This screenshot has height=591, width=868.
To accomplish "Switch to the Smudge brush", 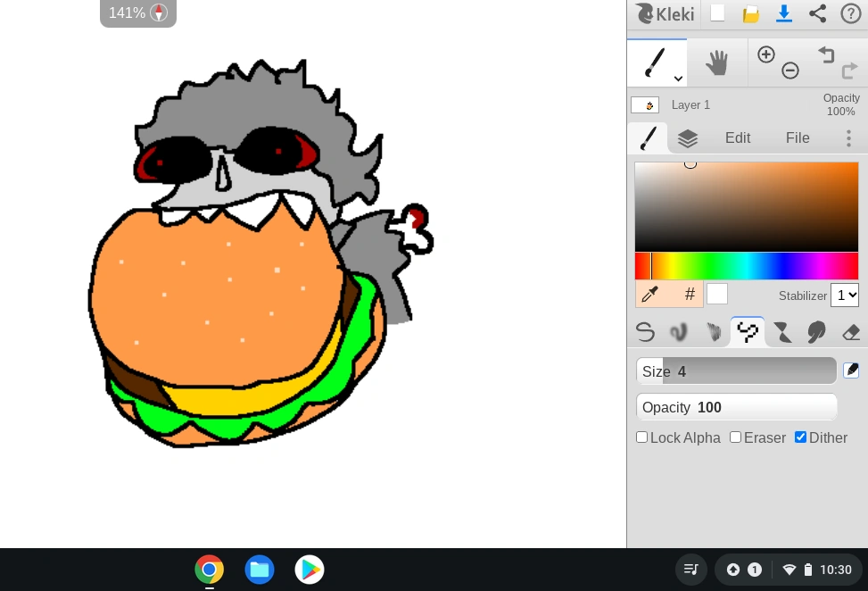I will pyautogui.click(x=816, y=331).
